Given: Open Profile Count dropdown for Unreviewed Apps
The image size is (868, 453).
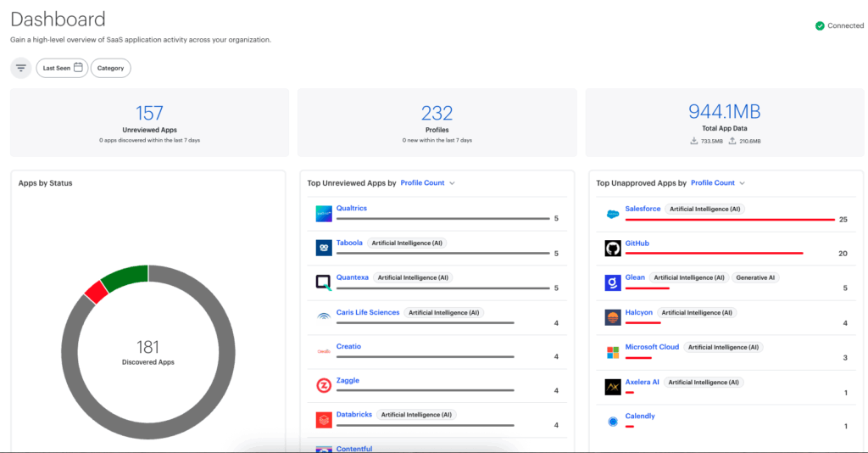Looking at the screenshot, I should point(427,182).
